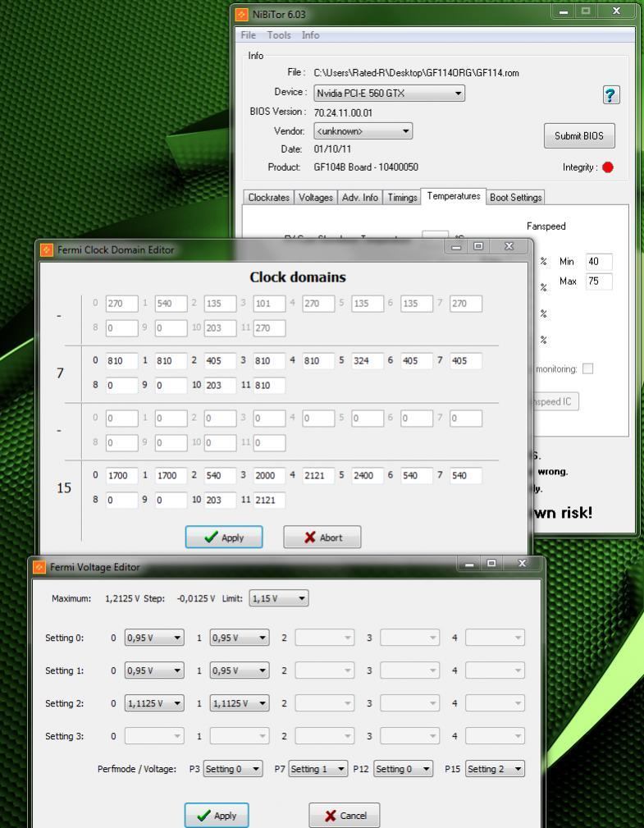Click the Submit BIOS button
The width and height of the screenshot is (644, 828).
coord(579,135)
